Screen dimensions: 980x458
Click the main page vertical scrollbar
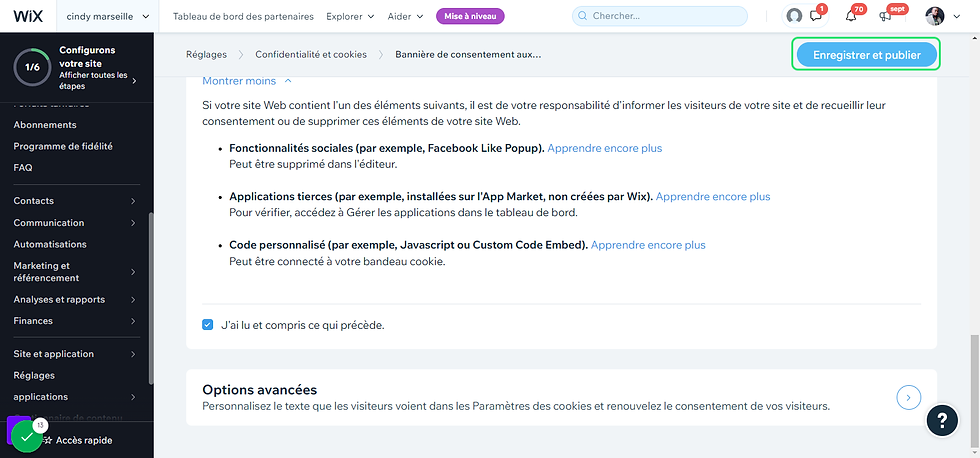[973, 391]
